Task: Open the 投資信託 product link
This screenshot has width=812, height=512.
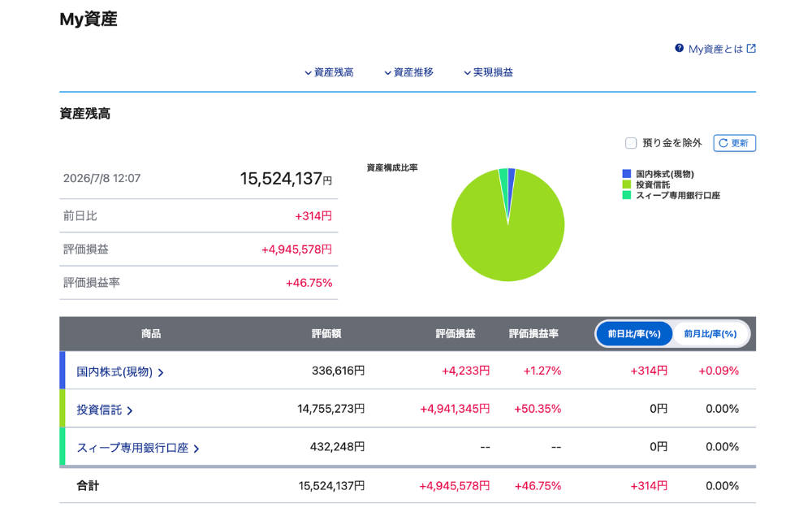Action: point(99,410)
